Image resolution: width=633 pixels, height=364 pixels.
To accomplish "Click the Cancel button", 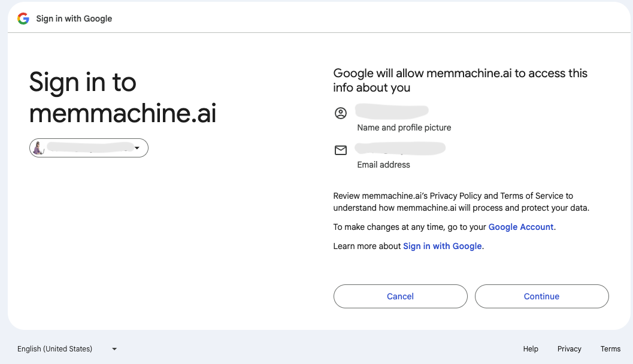I will (x=400, y=296).
